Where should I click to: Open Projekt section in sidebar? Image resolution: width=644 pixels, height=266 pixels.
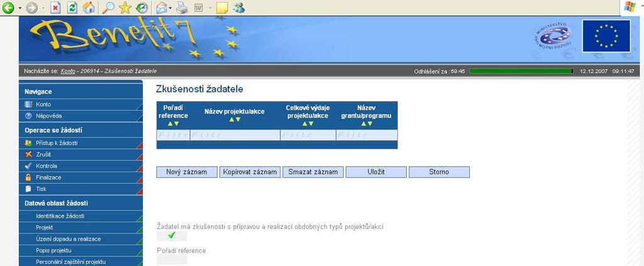click(x=80, y=228)
